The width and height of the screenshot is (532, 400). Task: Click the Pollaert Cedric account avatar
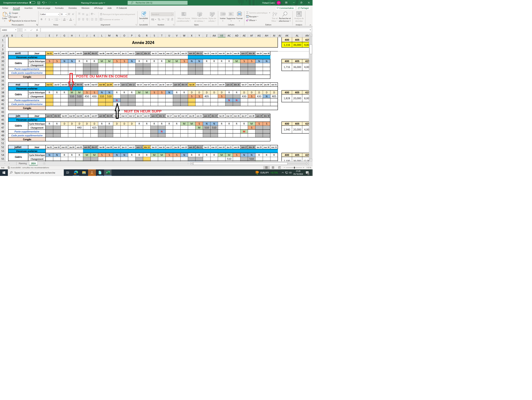[x=279, y=3]
